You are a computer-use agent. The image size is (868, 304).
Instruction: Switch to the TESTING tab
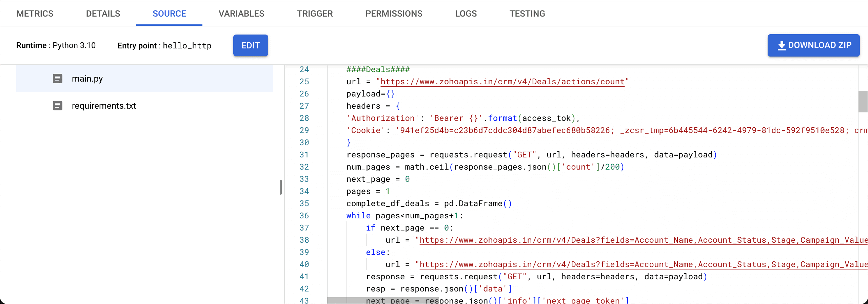(x=527, y=14)
